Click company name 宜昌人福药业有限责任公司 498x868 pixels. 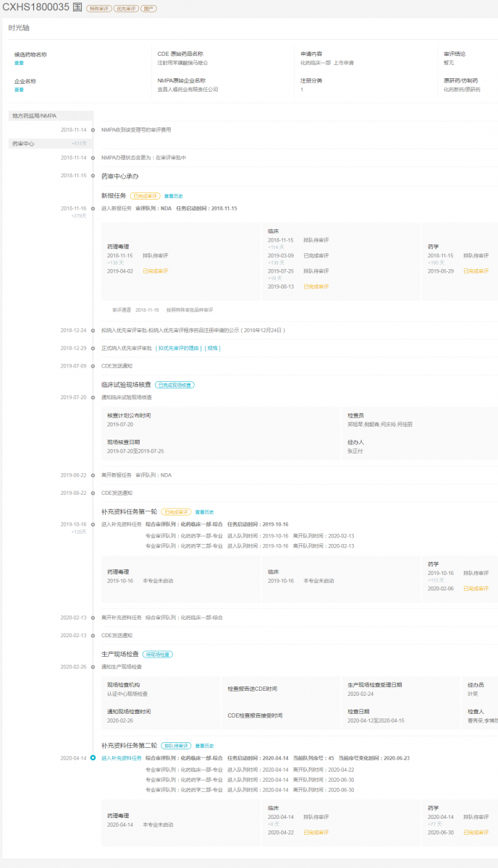pyautogui.click(x=187, y=90)
